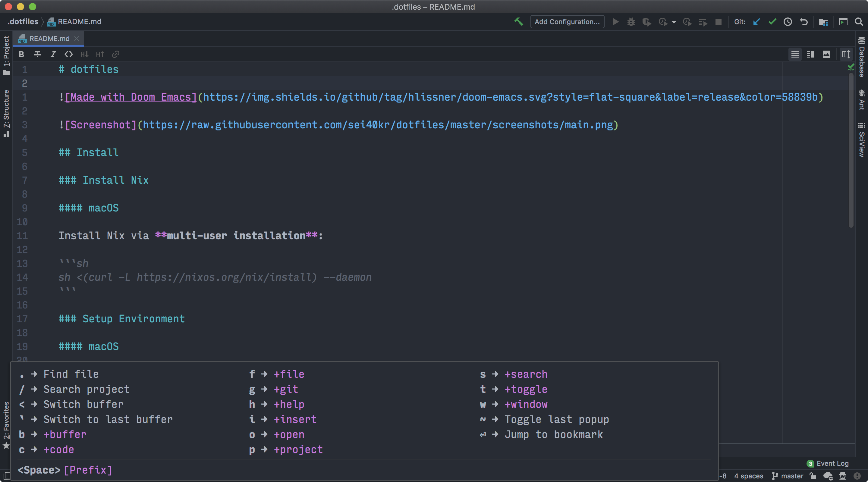Click the Screenshot link text
Image resolution: width=868 pixels, height=482 pixels.
click(x=101, y=125)
